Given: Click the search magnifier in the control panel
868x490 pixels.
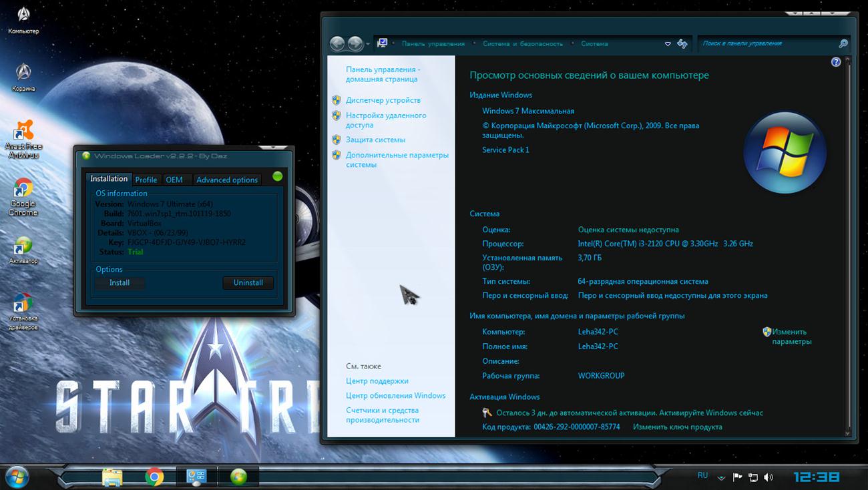Looking at the screenshot, I should coord(843,43).
